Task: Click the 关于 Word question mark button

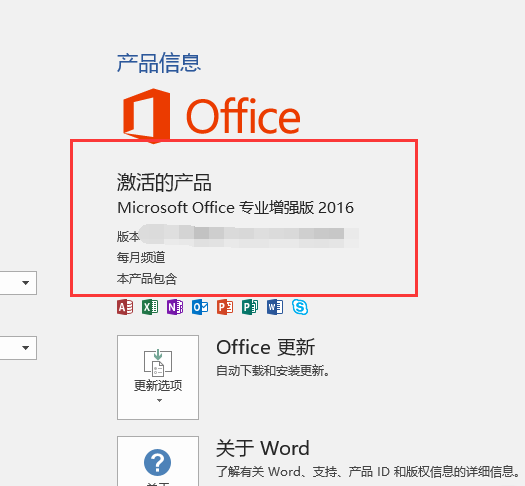Action: tap(158, 461)
